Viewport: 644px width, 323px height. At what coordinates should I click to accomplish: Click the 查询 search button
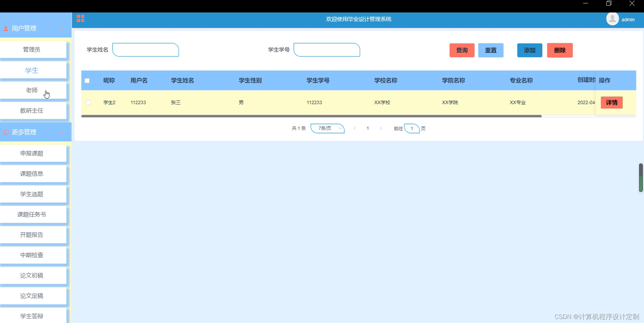click(x=462, y=50)
